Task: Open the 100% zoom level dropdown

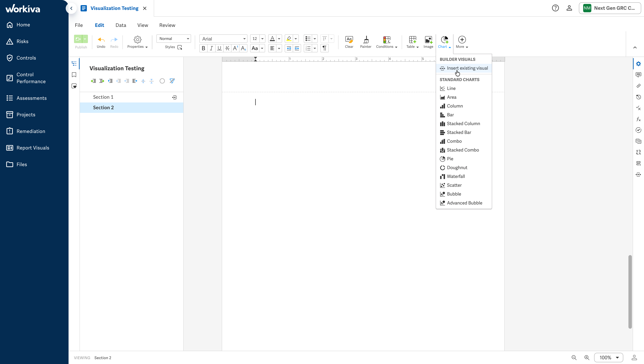Action: 608,358
